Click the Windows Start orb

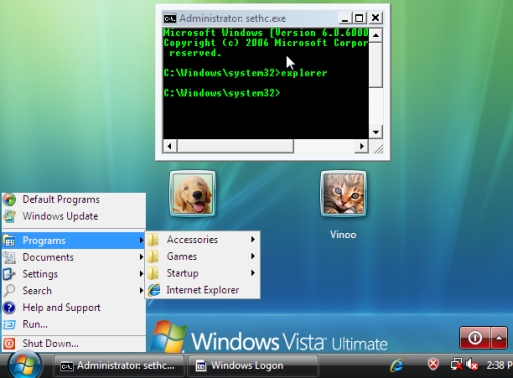(25, 365)
